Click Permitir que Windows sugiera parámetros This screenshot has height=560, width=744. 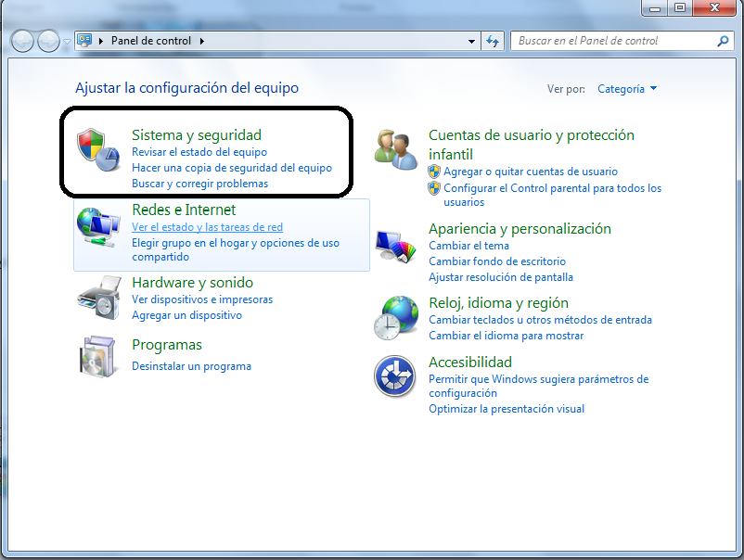539,386
